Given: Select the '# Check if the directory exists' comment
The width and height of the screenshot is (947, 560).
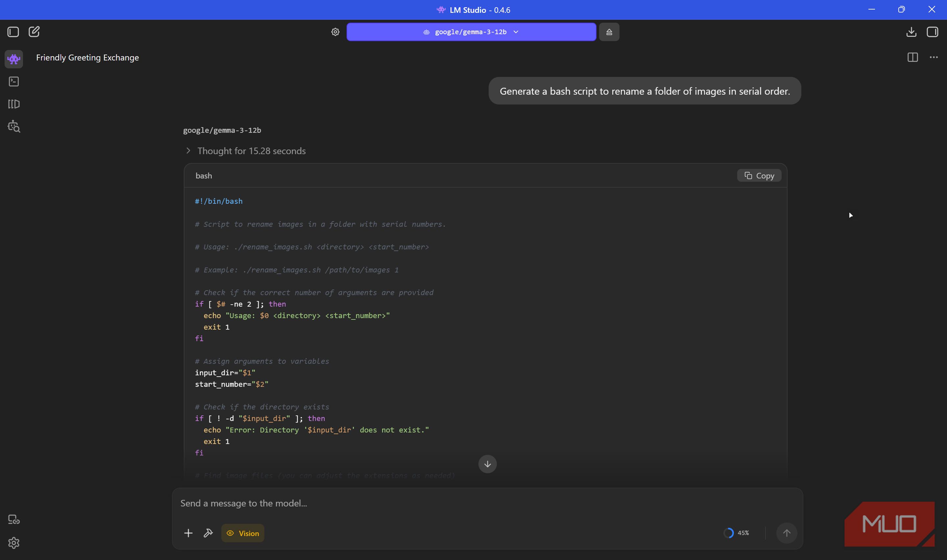Looking at the screenshot, I should click(x=262, y=407).
